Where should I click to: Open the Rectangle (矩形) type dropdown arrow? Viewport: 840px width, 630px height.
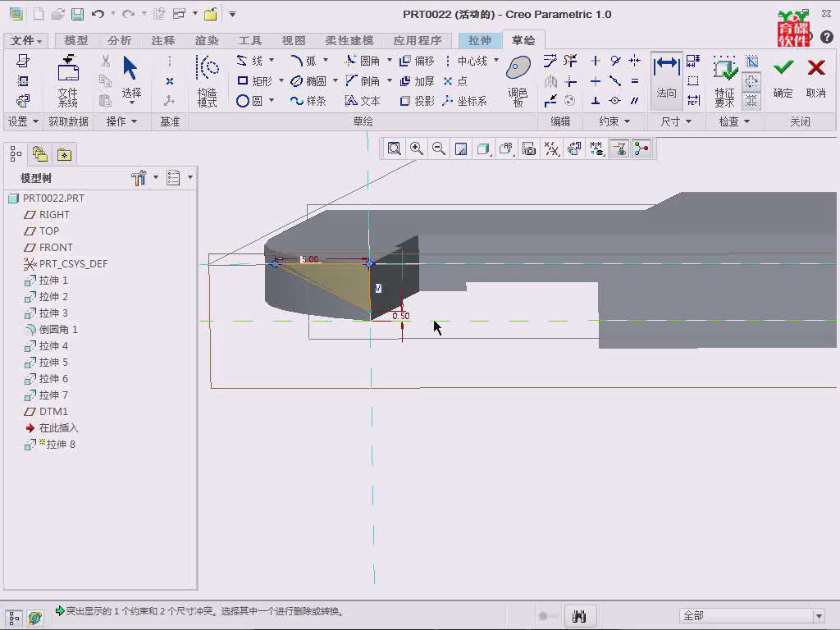point(281,80)
